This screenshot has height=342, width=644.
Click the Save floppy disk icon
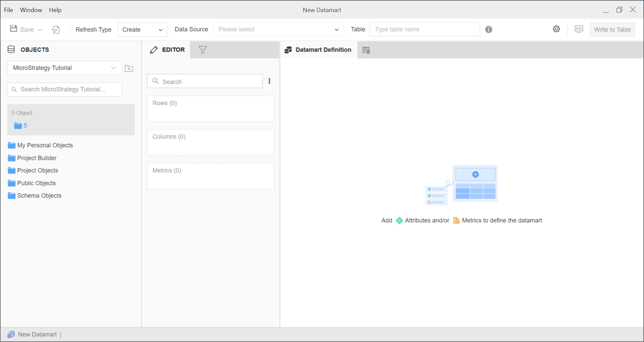(13, 29)
